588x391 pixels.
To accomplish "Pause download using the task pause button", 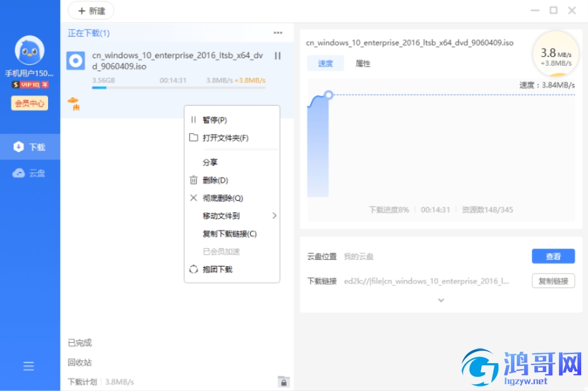I will [277, 56].
